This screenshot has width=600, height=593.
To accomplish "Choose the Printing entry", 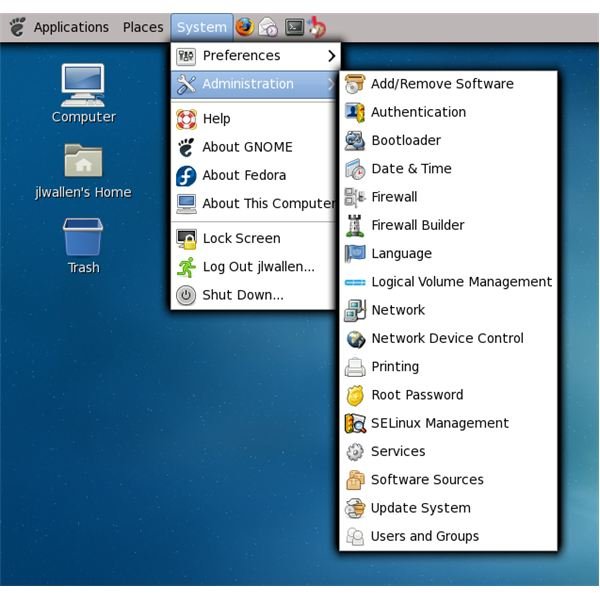I will pos(448,367).
